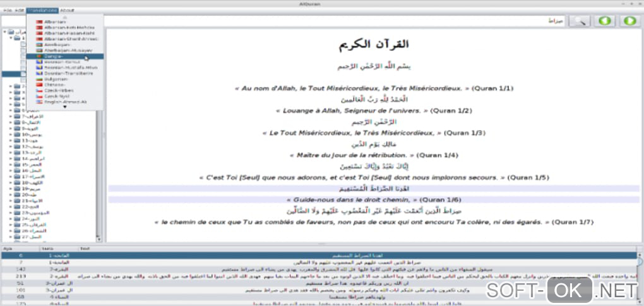
Task: Select sura 14 folder icon
Action: 17,158
